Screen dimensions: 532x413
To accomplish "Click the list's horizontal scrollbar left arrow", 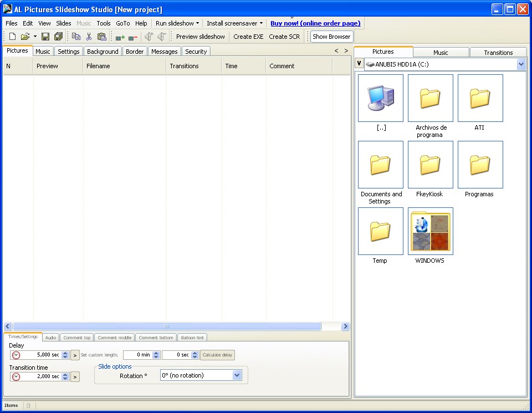I will (x=8, y=326).
